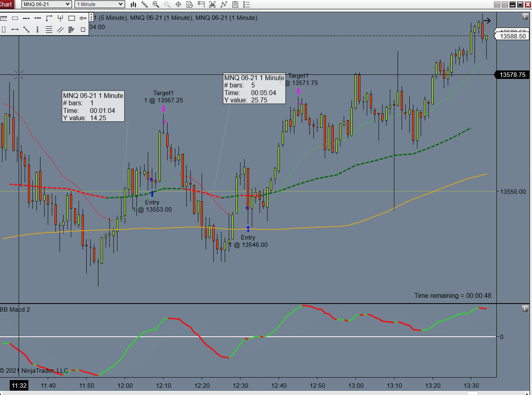This screenshot has width=532, height=395.
Task: Open the 1 Minute interval dropdown
Action: 100,4
